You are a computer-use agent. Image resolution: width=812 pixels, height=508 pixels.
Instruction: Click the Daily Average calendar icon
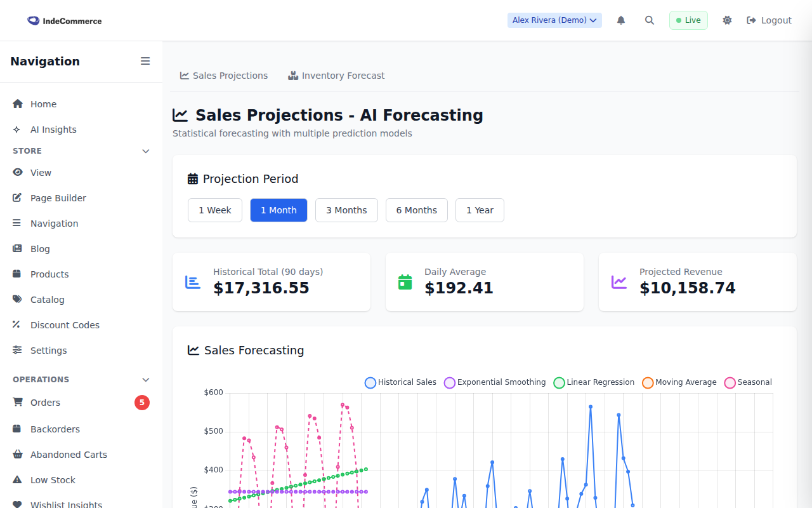(405, 282)
